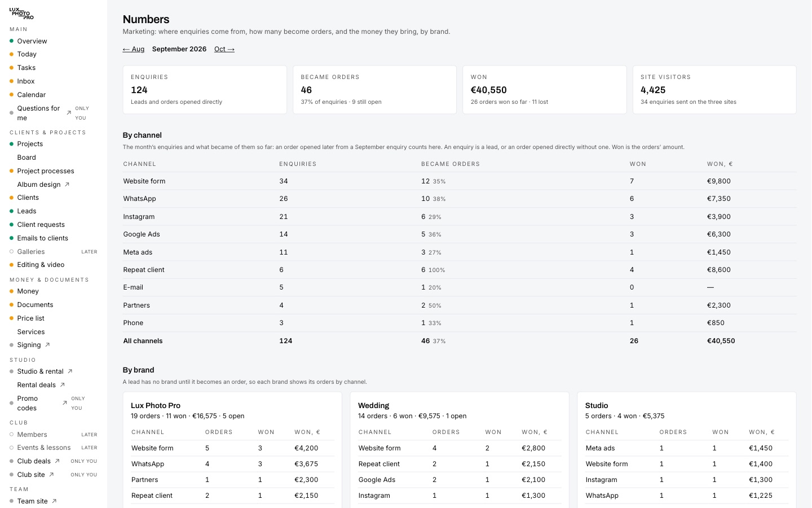Open Promo codes
Screen dimensions: 812x508
28,403
